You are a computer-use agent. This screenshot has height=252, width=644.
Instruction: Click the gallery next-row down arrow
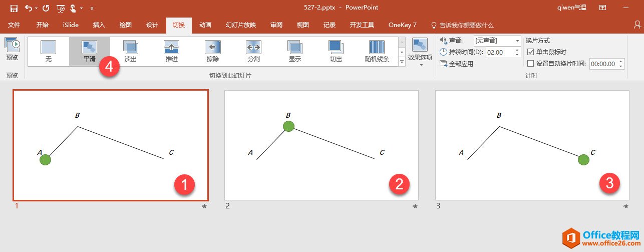(402, 52)
